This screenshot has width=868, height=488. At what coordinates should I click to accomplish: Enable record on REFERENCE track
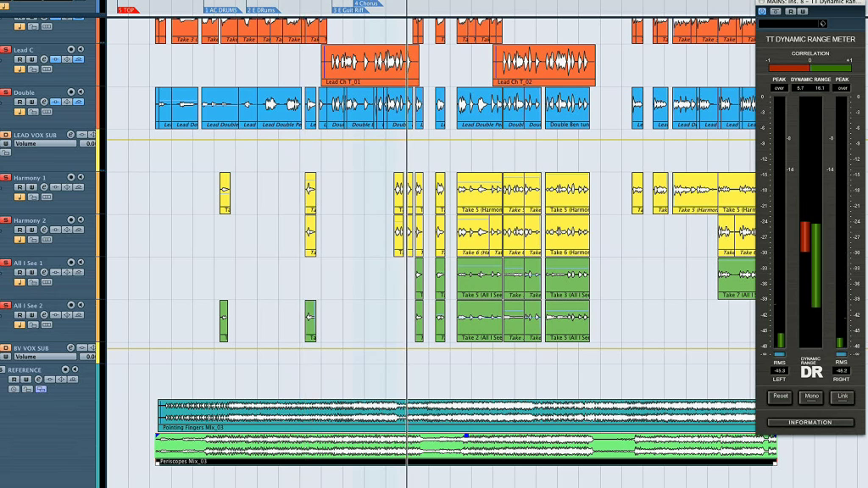point(65,369)
